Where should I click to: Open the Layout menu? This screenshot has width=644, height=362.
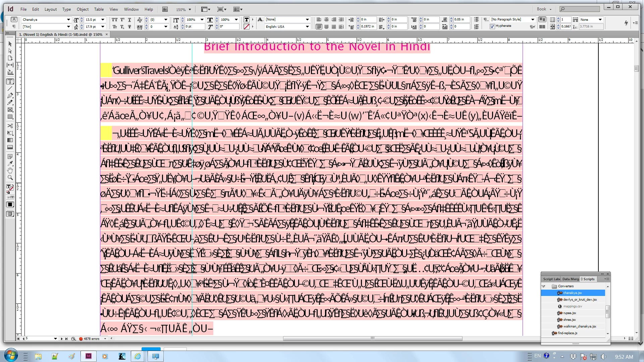pos(51,9)
